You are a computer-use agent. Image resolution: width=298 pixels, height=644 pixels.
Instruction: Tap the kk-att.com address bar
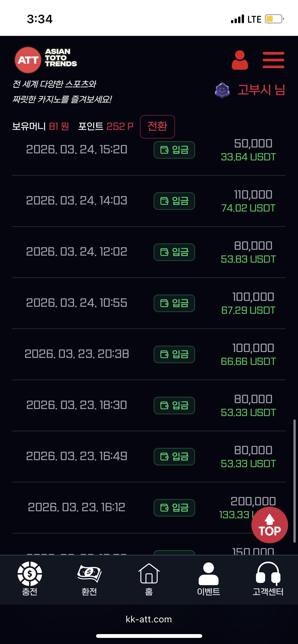(149, 619)
